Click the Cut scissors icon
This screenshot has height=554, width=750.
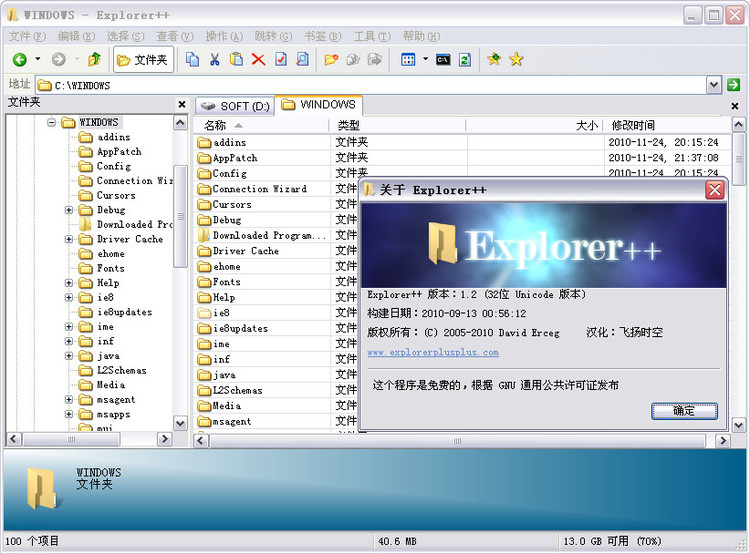(x=215, y=59)
